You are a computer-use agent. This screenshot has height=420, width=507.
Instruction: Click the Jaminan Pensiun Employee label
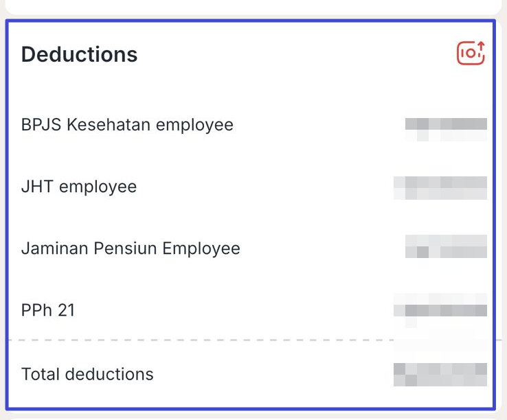131,248
